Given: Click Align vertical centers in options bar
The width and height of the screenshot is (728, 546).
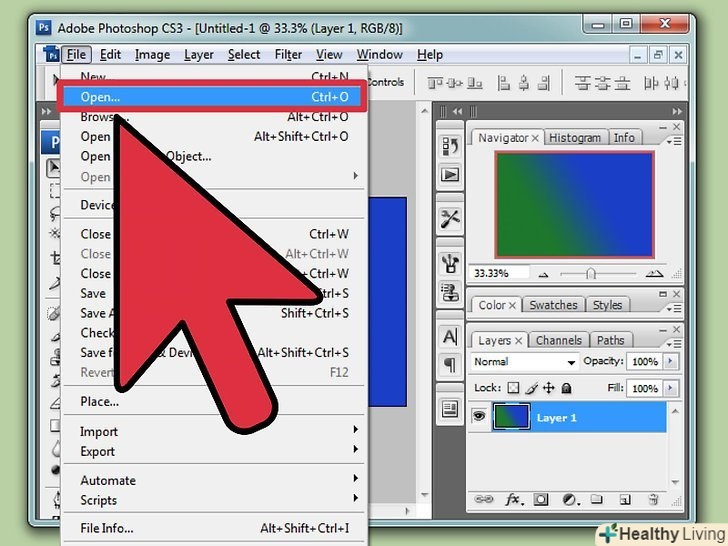Looking at the screenshot, I should coord(455,83).
